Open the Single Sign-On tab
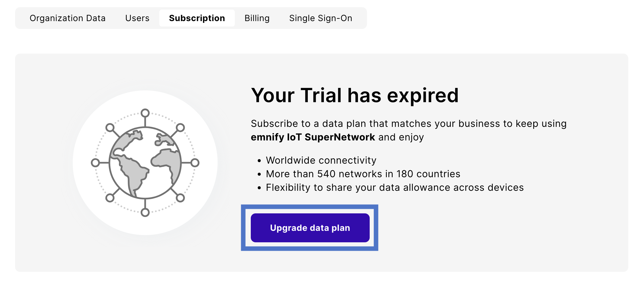Image resolution: width=644 pixels, height=286 pixels. 320,18
